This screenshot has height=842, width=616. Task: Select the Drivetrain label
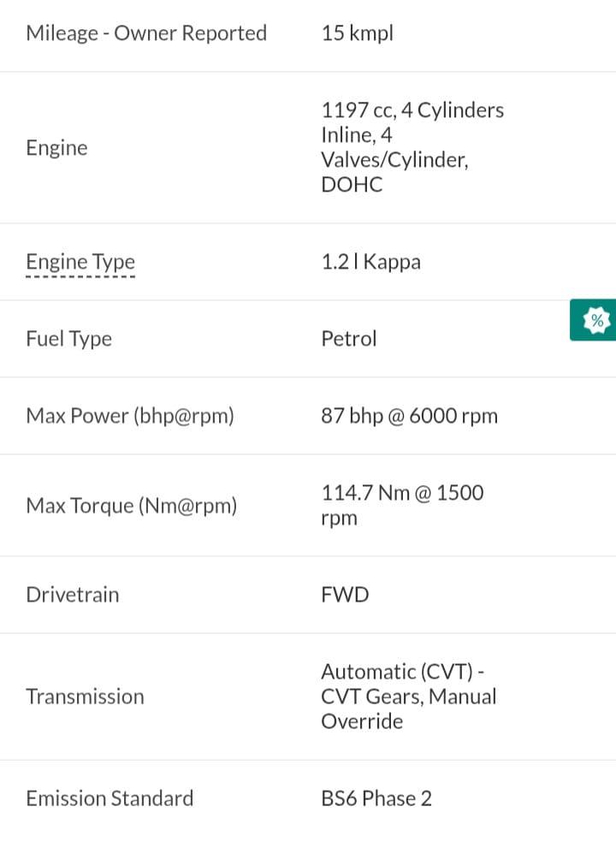(x=73, y=595)
